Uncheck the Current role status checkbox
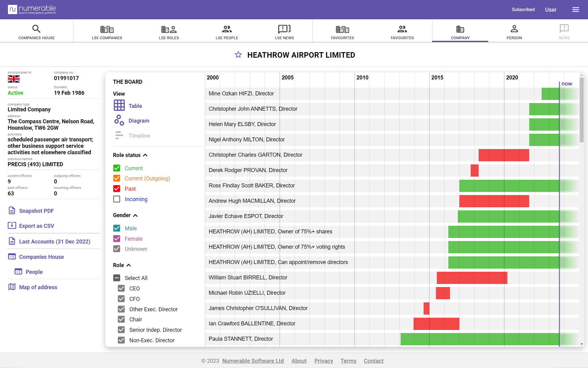The height and width of the screenshot is (368, 588). 117,168
